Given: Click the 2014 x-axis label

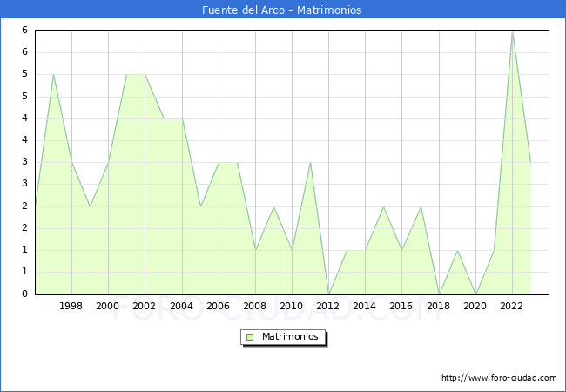Looking at the screenshot, I should (365, 306).
